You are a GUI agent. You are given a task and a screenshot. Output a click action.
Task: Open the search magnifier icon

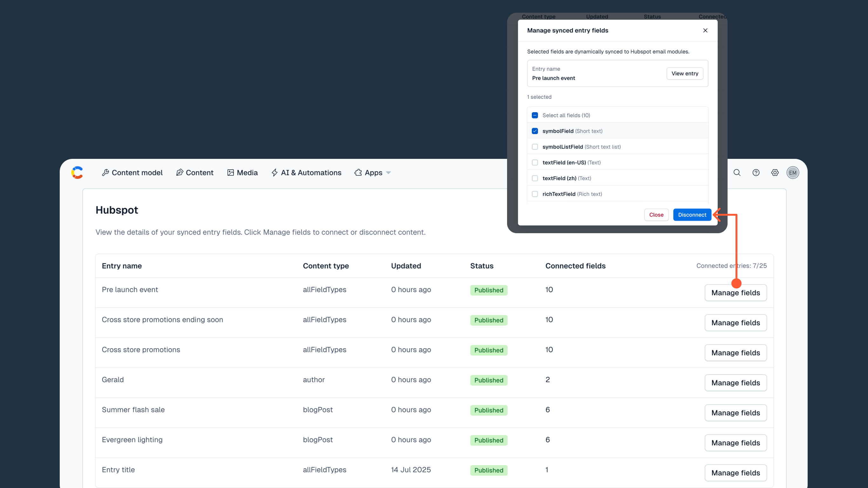(737, 173)
